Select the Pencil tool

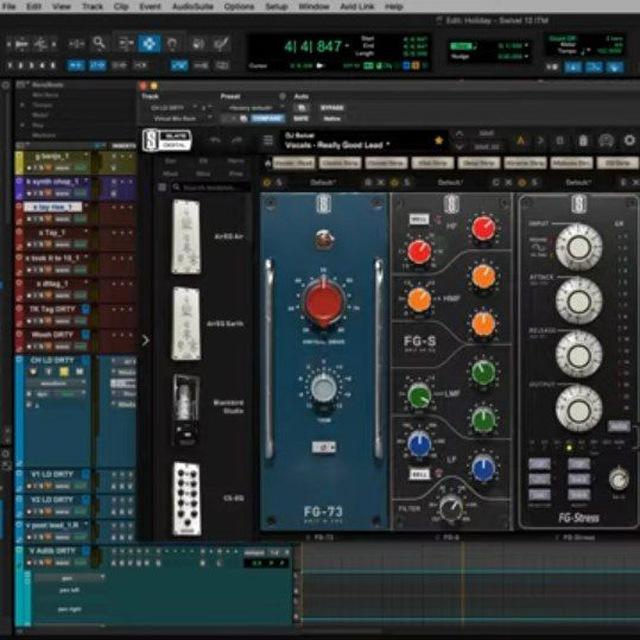point(222,43)
